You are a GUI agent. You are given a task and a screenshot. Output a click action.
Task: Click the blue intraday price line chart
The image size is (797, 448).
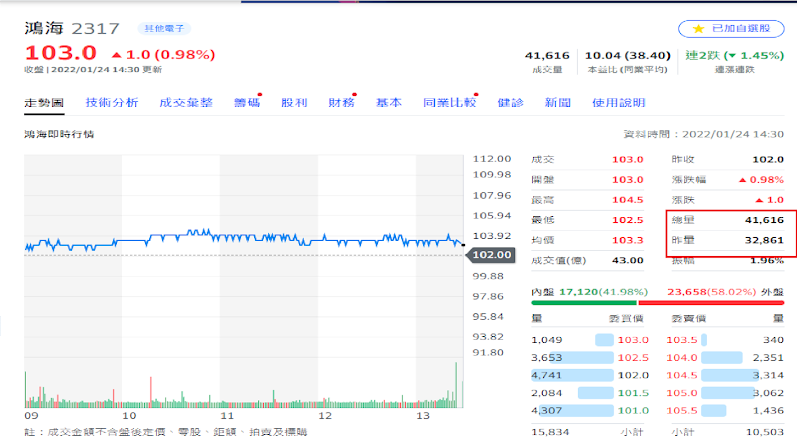click(x=244, y=240)
